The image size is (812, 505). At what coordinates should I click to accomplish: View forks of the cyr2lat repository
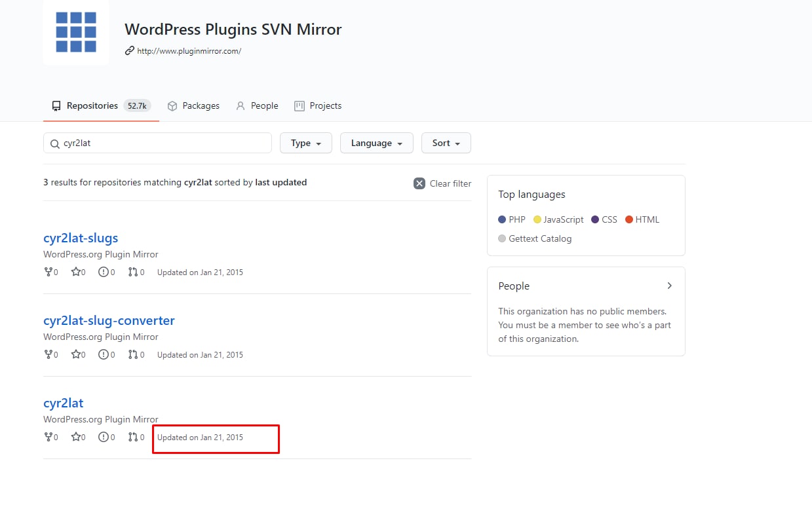click(51, 438)
